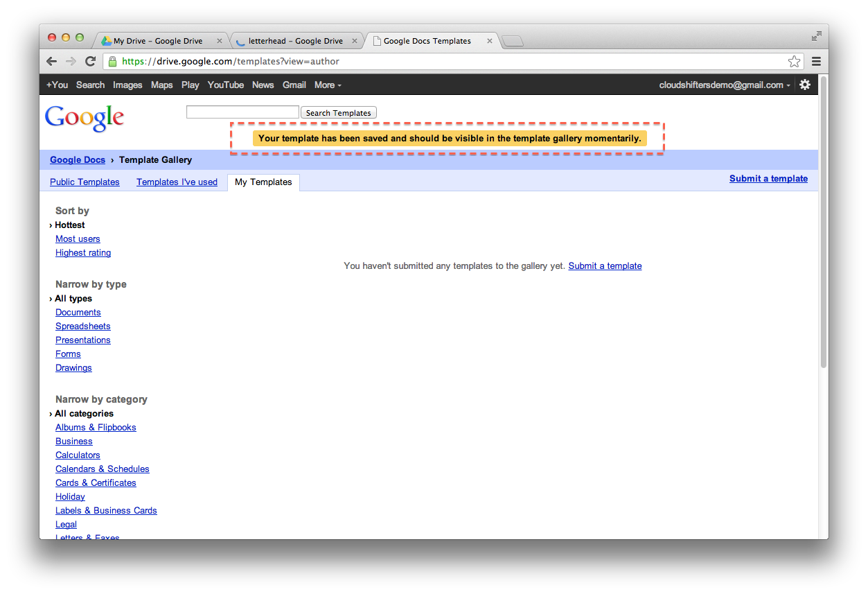Select All types filter

[x=73, y=298]
